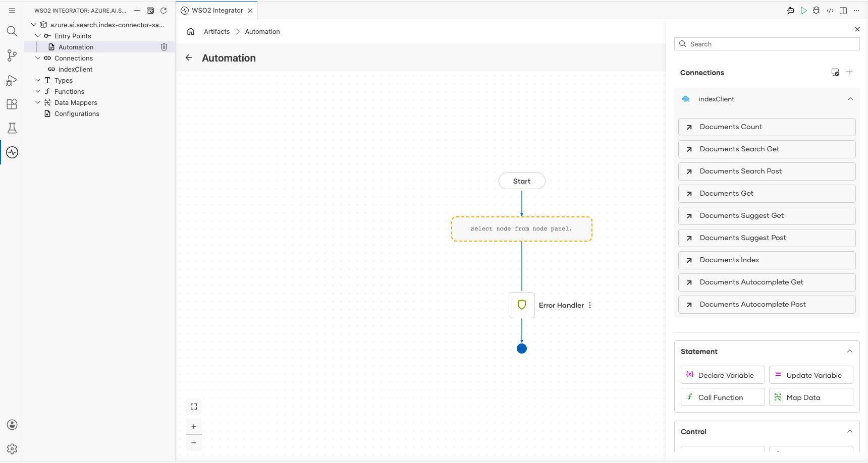
Task: Add the Documents Count action
Action: tap(767, 127)
